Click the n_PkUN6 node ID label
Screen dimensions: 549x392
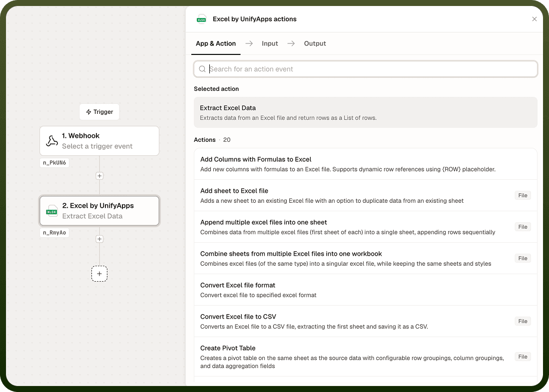(54, 162)
